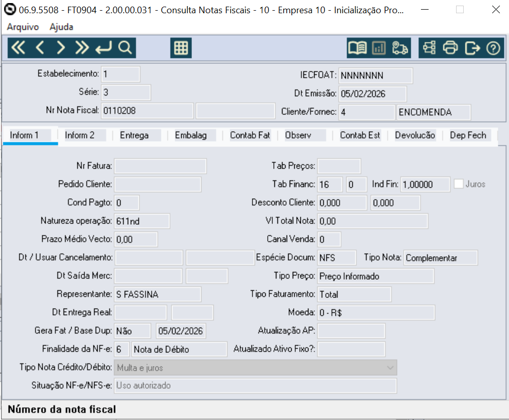Click the Canal Venda field
The width and height of the screenshot is (509, 420).
click(x=329, y=239)
